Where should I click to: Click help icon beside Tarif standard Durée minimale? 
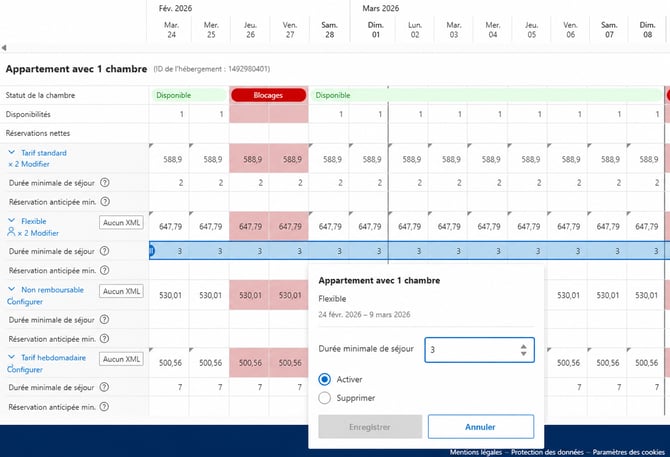pos(105,183)
